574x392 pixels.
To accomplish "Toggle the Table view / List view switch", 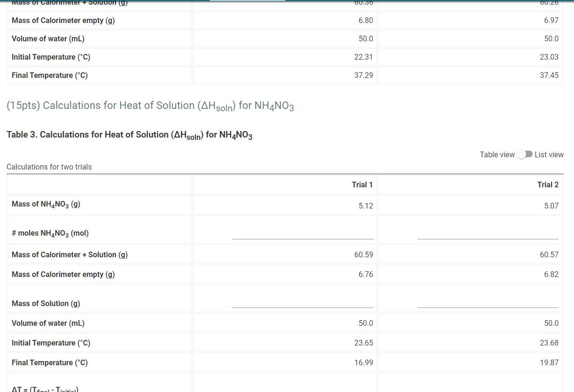I will [525, 154].
